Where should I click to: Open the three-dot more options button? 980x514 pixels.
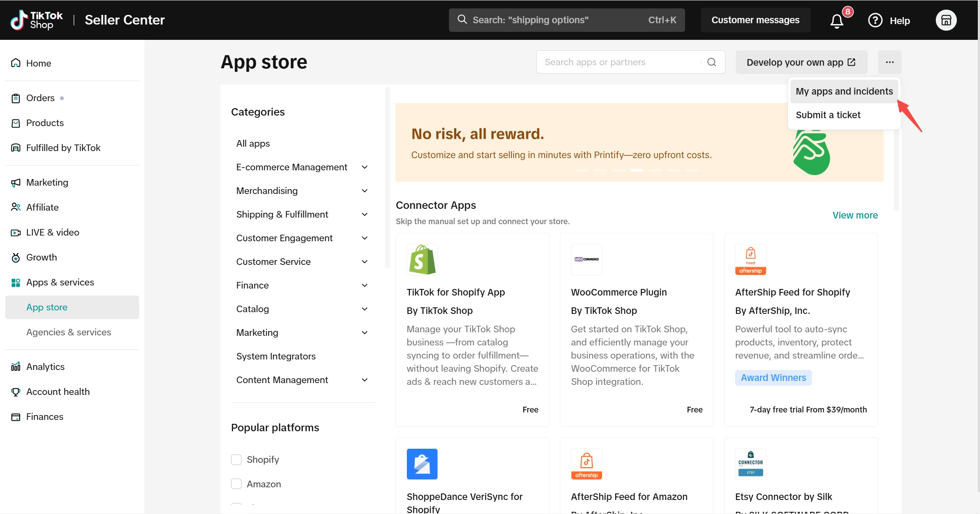pos(889,62)
